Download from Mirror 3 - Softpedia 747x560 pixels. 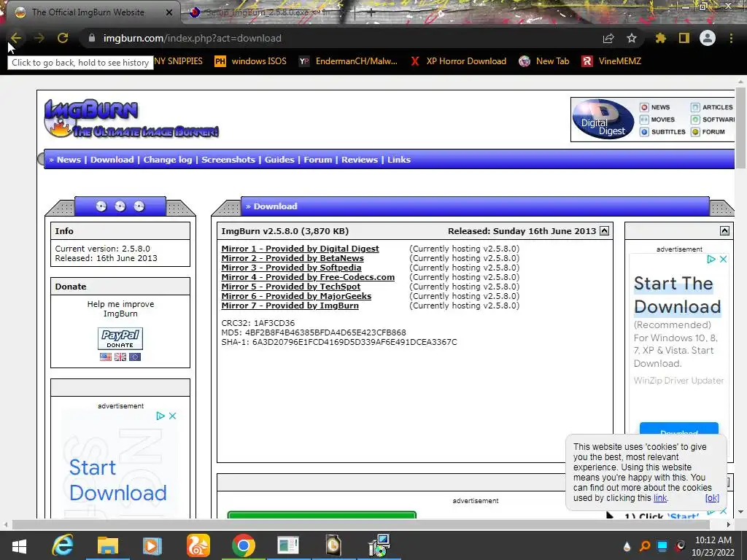point(292,268)
